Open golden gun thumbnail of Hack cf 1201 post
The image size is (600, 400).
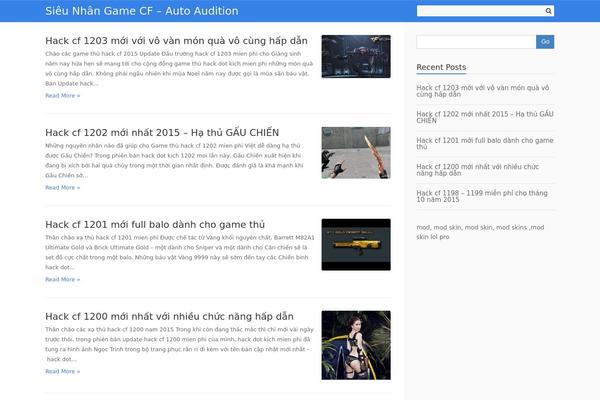click(356, 245)
